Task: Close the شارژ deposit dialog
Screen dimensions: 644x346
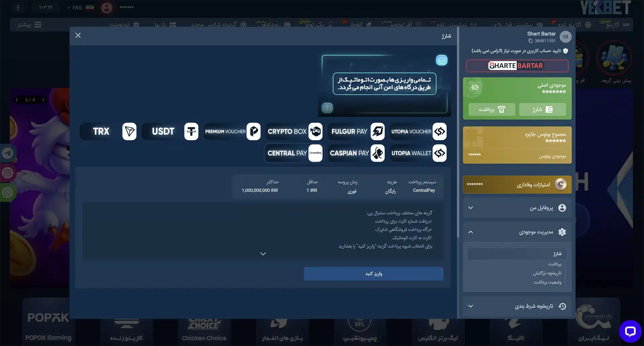Action: coord(78,36)
